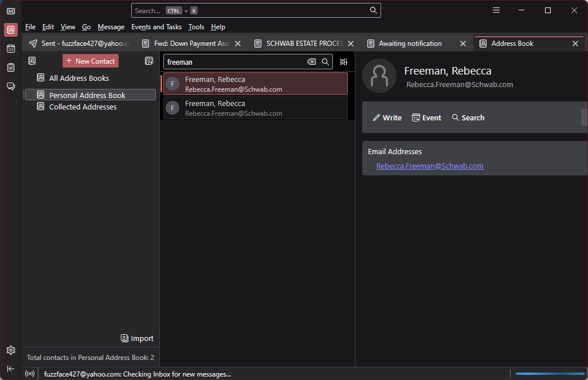This screenshot has width=588, height=380.
Task: Click the Search button in contact details
Action: tap(468, 118)
